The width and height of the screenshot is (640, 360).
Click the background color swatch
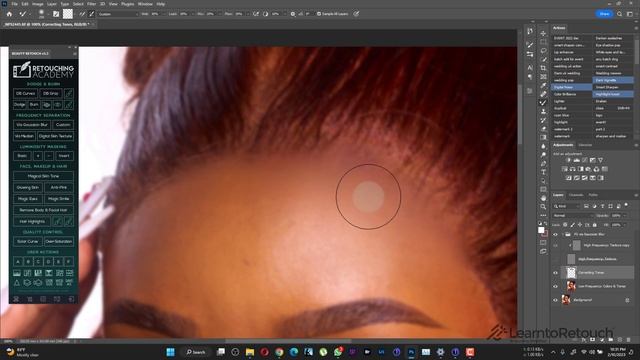[x=546, y=234]
